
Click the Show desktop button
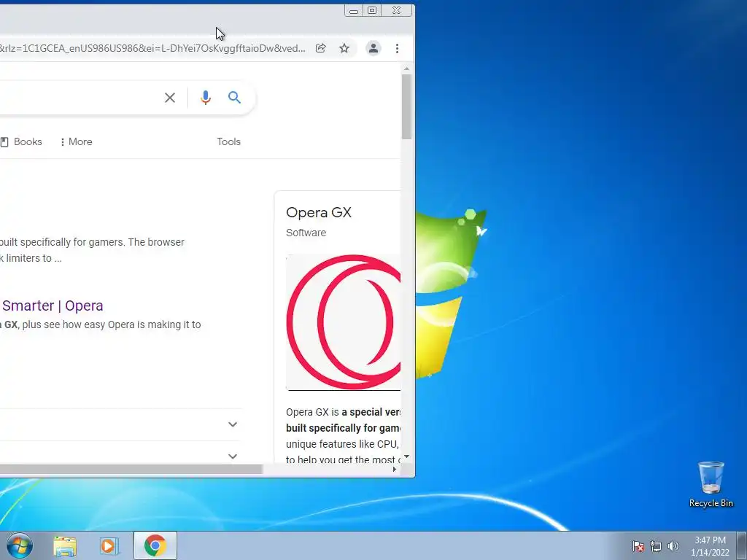742,545
